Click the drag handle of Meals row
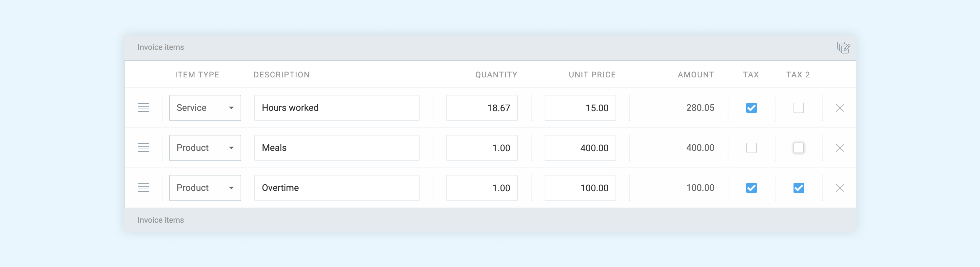This screenshot has width=980, height=267. [x=144, y=148]
